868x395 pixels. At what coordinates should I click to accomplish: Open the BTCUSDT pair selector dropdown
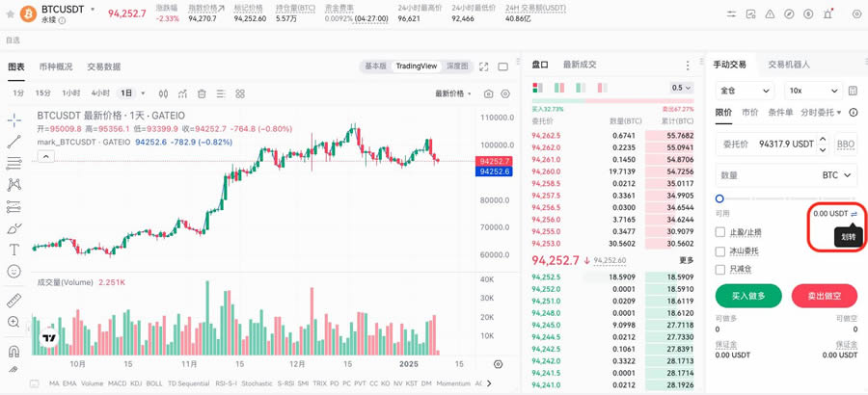(x=93, y=10)
